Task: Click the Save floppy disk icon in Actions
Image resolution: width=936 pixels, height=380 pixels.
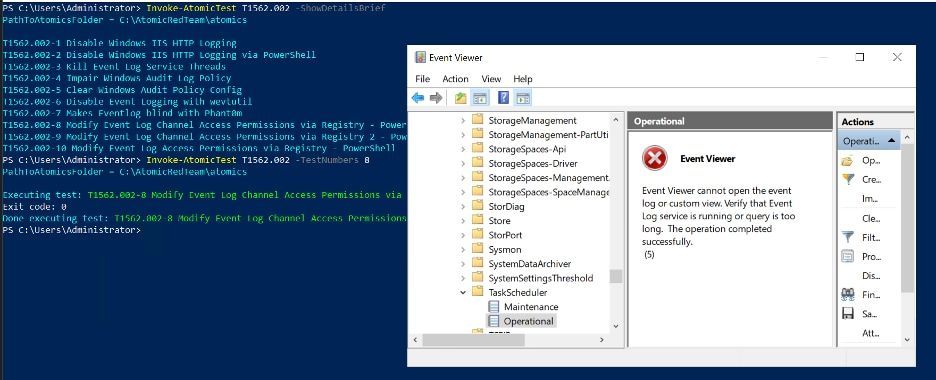Action: click(848, 313)
